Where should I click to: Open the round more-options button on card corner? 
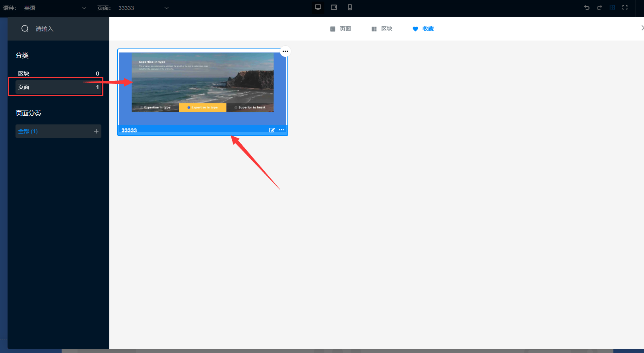coord(285,51)
